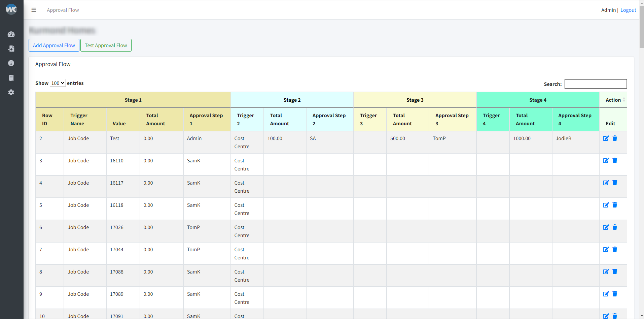
Task: Select the TomP cell in row 2
Action: 453,142
